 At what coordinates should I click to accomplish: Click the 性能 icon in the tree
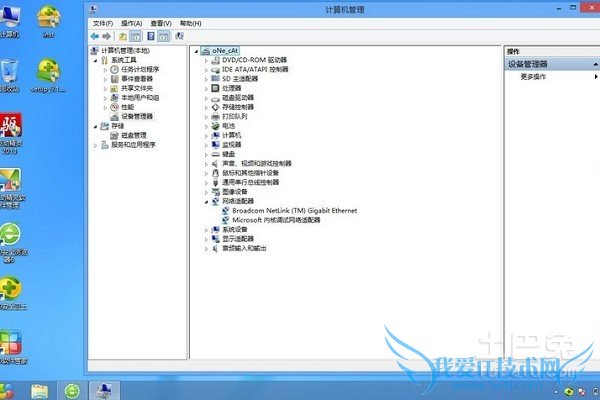[x=114, y=107]
